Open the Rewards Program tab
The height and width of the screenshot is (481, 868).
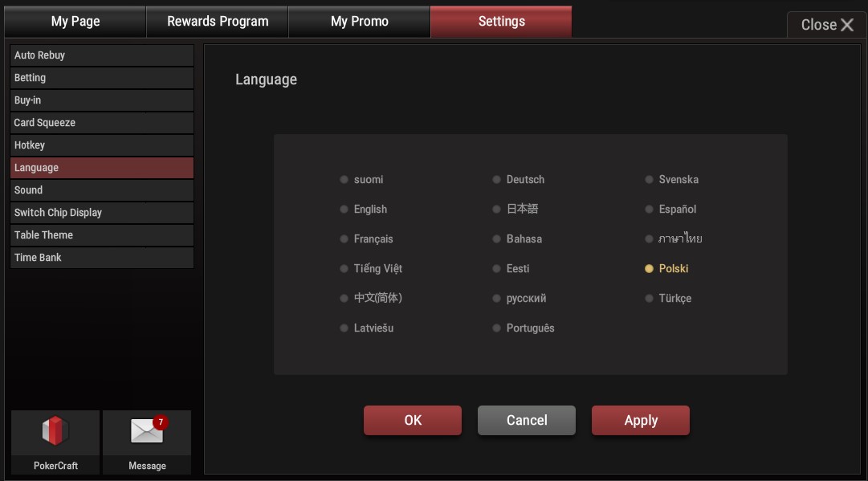[x=218, y=22]
